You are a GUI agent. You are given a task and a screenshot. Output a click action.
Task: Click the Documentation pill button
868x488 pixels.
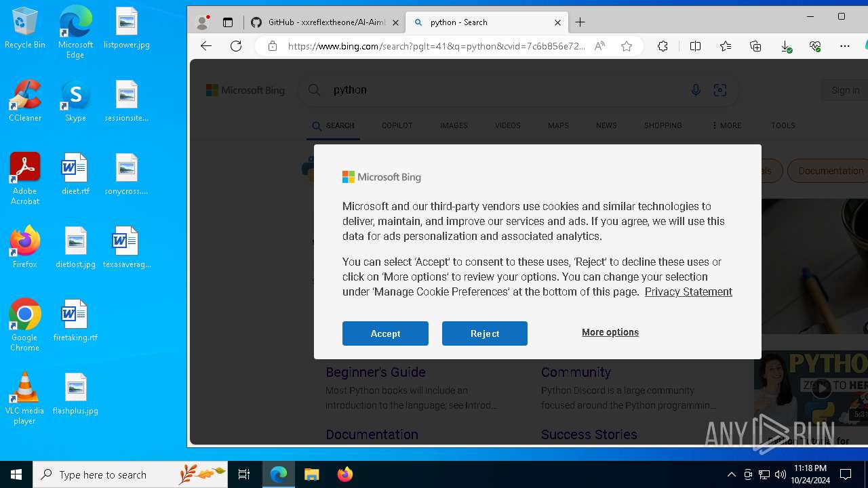829,171
